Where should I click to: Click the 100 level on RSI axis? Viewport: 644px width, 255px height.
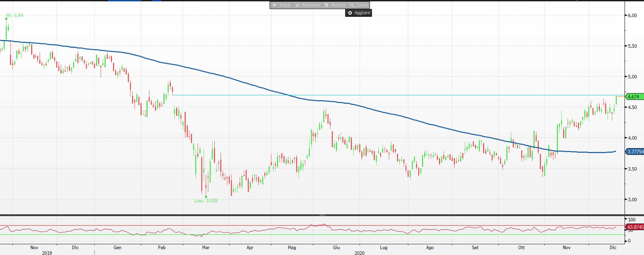(x=632, y=220)
